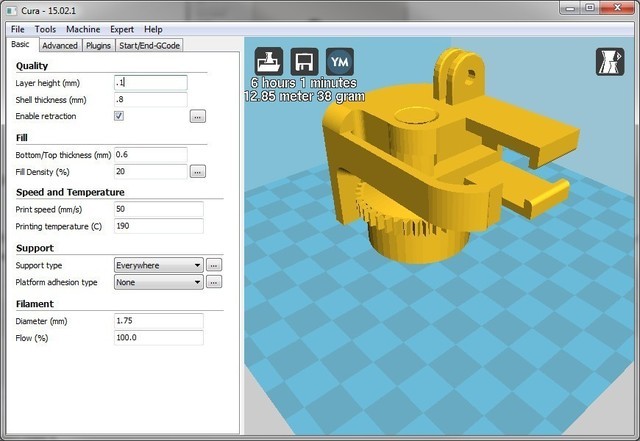Toggle the Enable retraction checkbox
The height and width of the screenshot is (441, 640).
pos(119,116)
